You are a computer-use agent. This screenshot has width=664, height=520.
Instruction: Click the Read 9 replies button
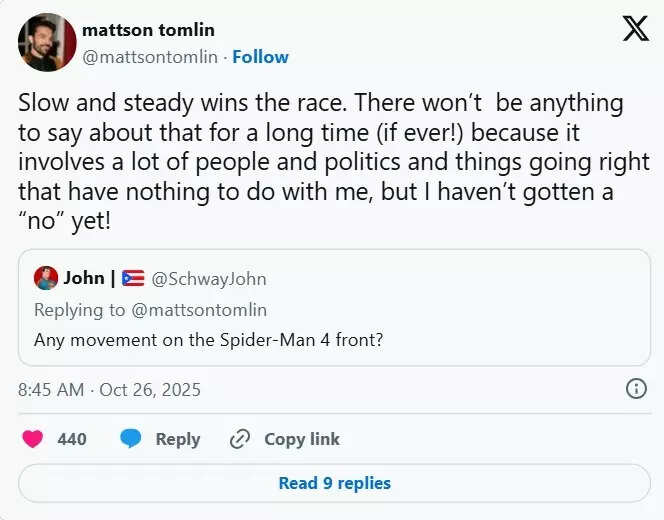334,484
